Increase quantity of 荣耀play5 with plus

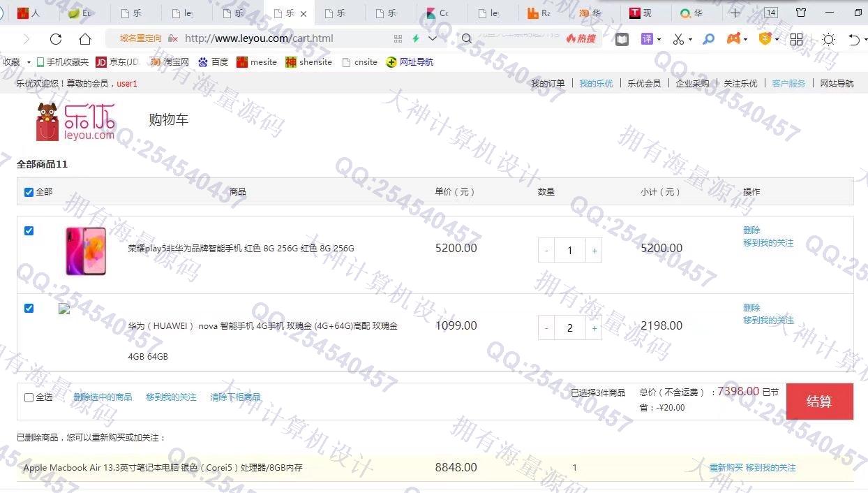(594, 251)
